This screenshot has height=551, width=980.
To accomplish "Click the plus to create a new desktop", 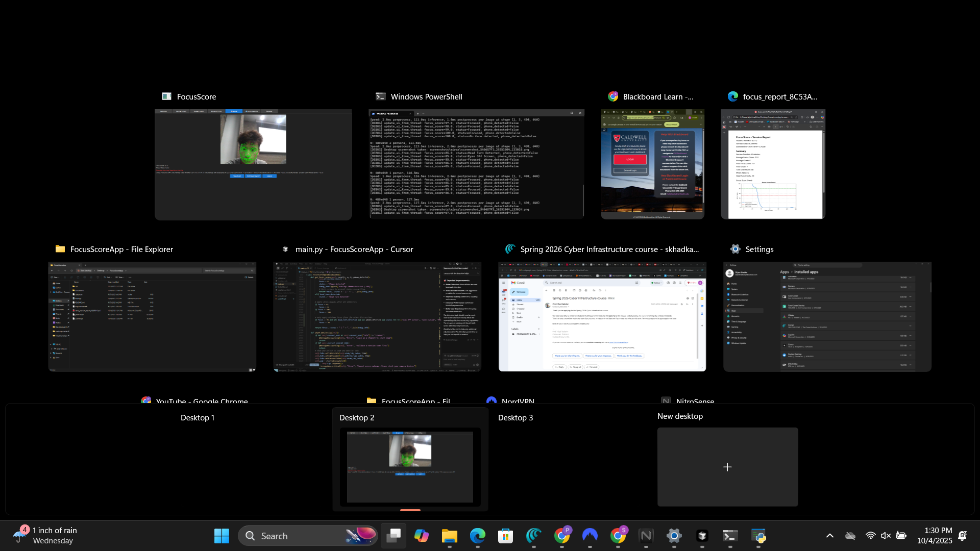I will (727, 467).
